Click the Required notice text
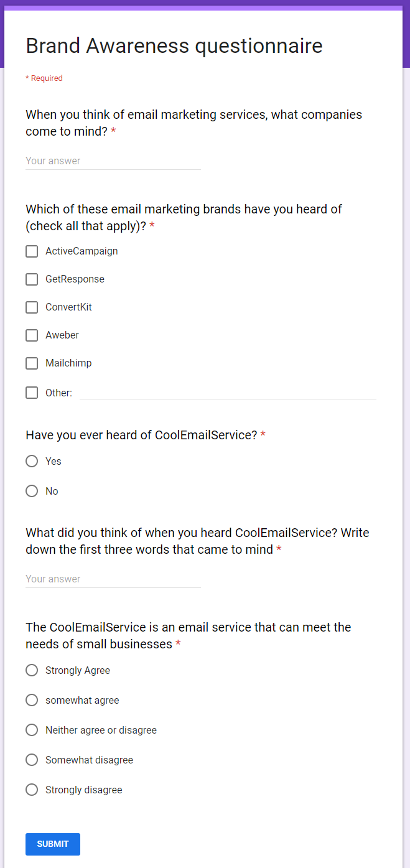The image size is (410, 868). click(44, 78)
